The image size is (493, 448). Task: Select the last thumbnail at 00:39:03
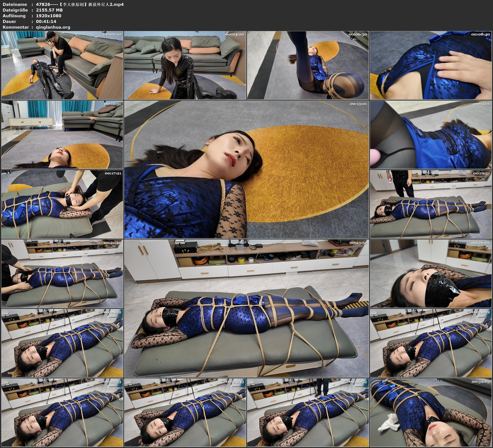(431, 412)
